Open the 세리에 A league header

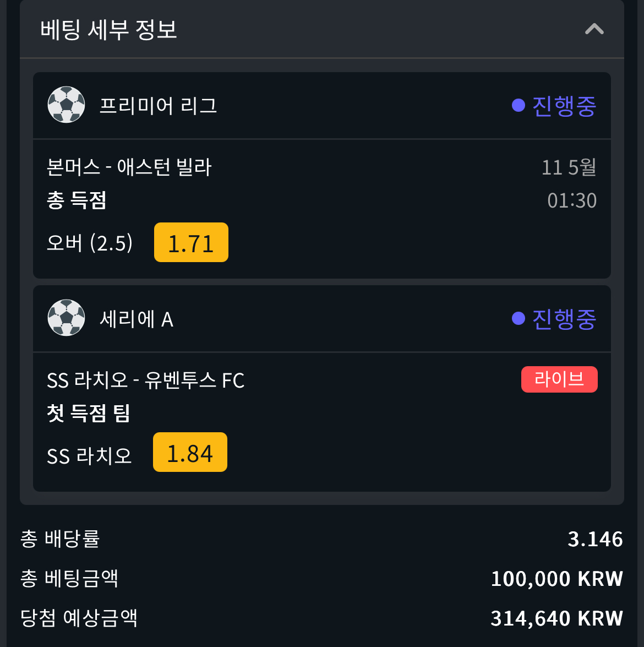point(322,319)
